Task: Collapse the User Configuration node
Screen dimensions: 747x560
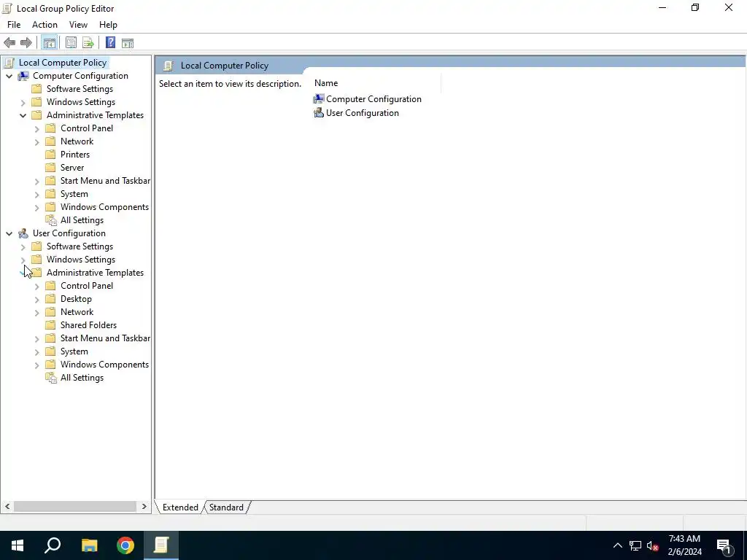Action: (9, 234)
